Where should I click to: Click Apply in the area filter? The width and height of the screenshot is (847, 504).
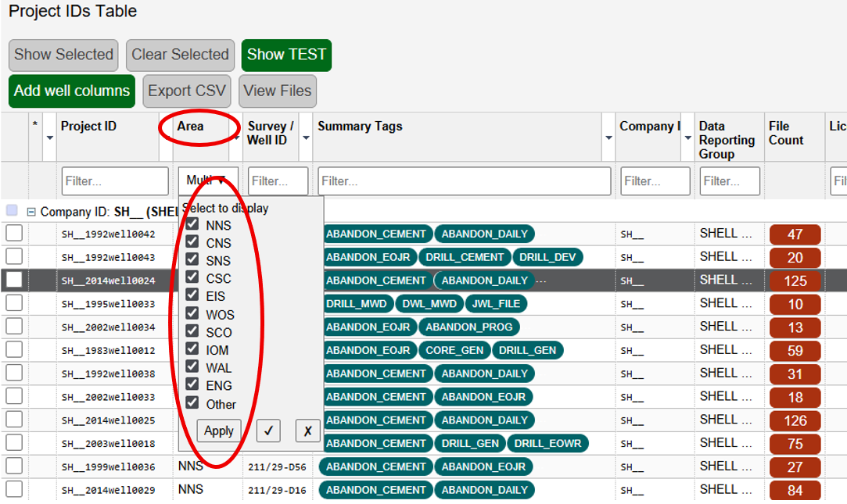218,431
